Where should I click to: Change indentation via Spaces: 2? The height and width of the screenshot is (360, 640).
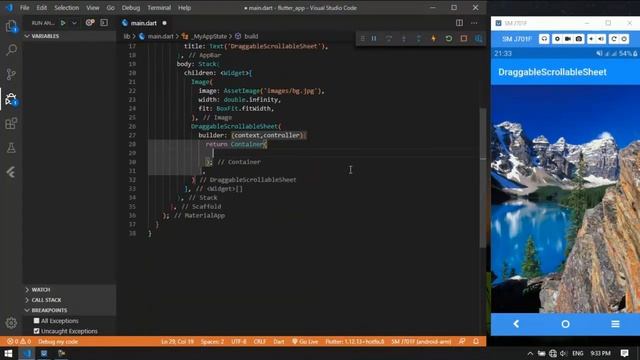[x=212, y=342]
